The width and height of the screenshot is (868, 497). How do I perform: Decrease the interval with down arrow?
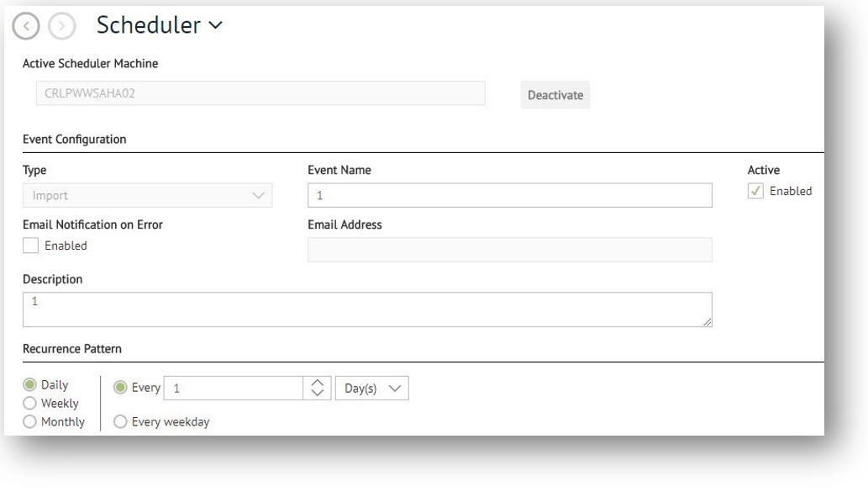(x=317, y=393)
